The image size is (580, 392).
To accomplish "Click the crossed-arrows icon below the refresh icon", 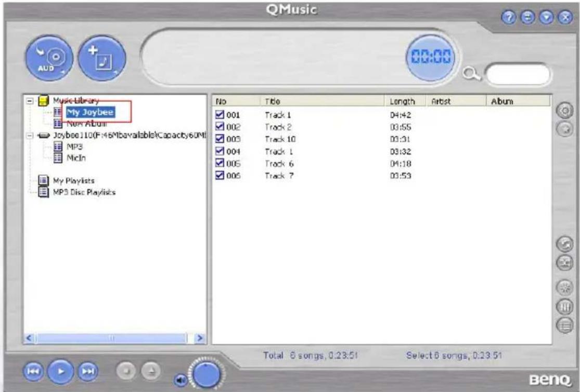I will pyautogui.click(x=564, y=263).
